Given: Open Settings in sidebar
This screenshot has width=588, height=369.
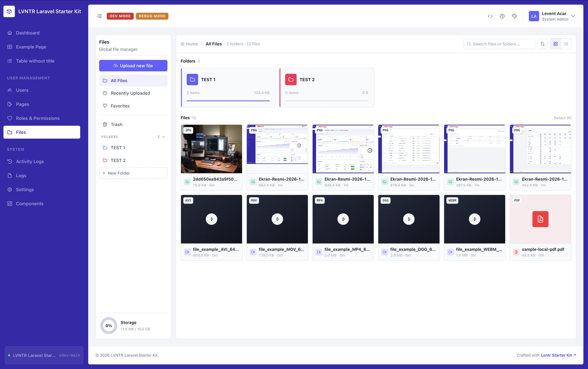Looking at the screenshot, I should (42, 190).
